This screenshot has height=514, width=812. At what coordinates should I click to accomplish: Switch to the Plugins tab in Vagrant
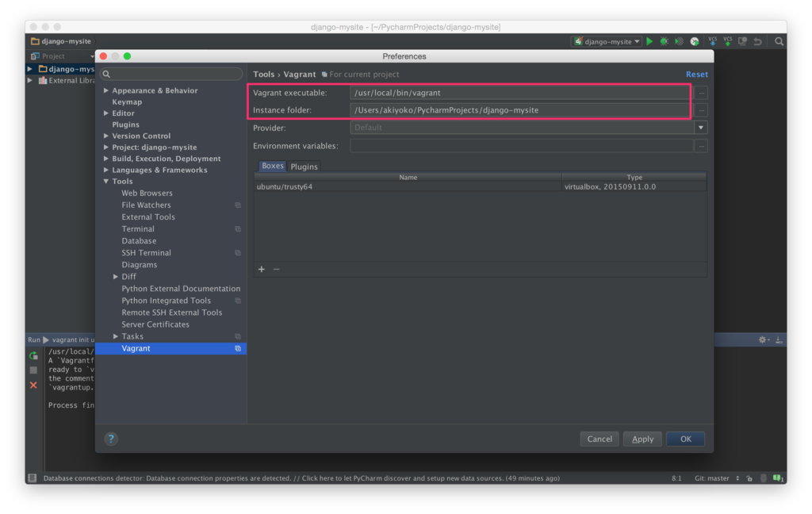(304, 167)
